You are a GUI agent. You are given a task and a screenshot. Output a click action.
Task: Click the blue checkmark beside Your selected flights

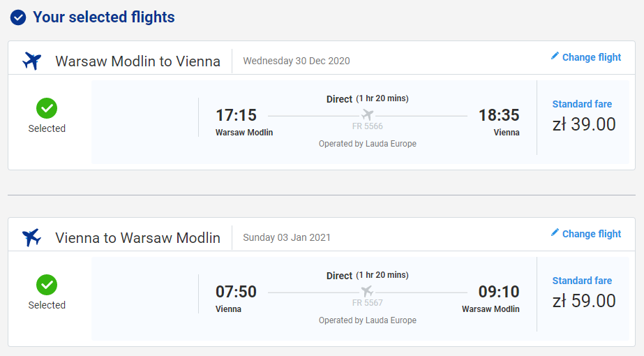pos(18,17)
